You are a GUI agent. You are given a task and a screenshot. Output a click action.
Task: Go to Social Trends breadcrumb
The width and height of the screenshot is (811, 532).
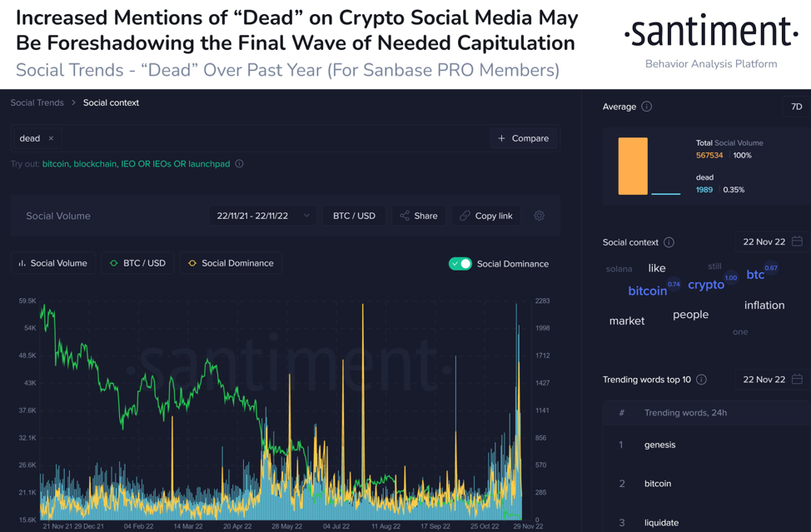[37, 102]
